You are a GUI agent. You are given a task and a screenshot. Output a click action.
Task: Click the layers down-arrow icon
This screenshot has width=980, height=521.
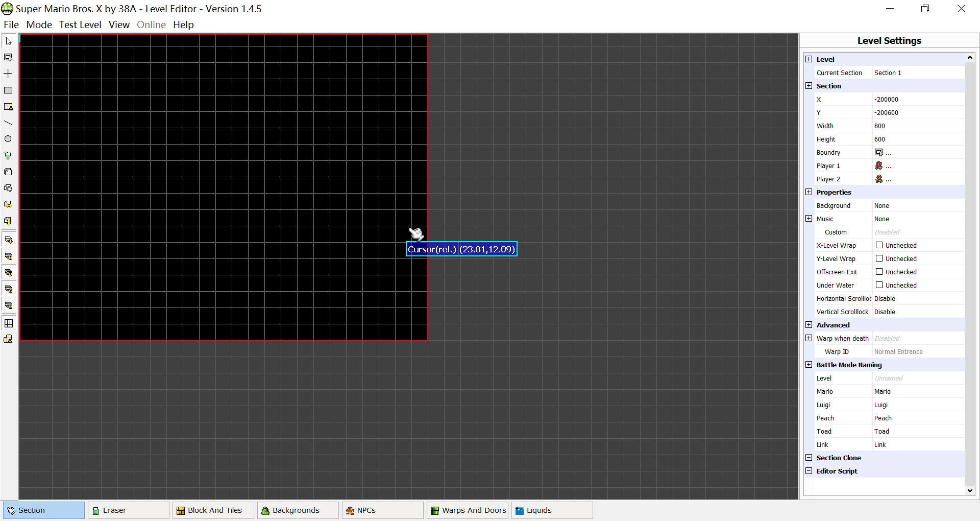tap(9, 240)
